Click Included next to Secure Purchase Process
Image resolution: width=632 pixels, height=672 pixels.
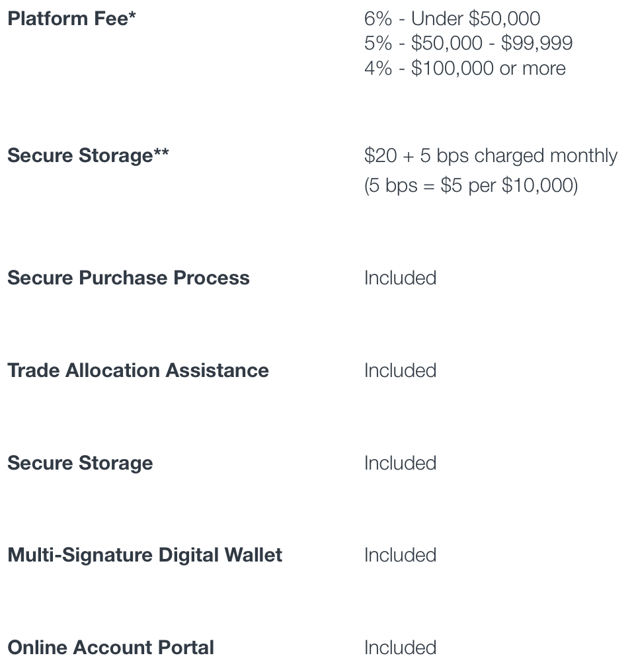[x=400, y=278]
